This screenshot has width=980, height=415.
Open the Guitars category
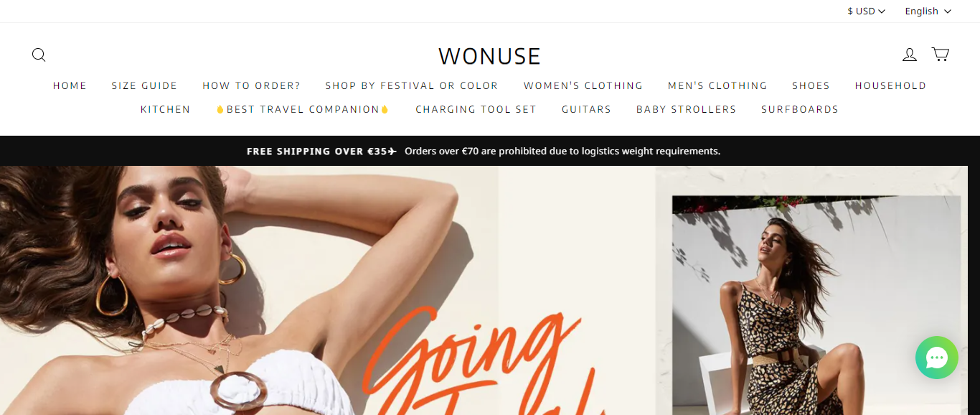click(586, 109)
